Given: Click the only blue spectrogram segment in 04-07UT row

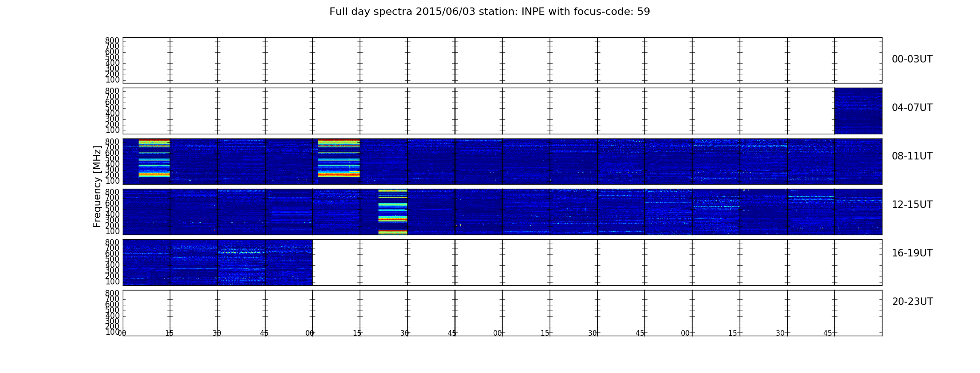Looking at the screenshot, I should (x=858, y=111).
